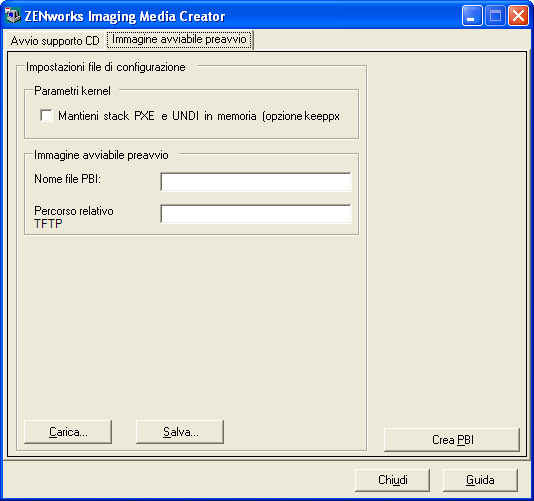Click the Crea PBI button
Viewport: 534px width, 501px height.
click(x=452, y=440)
